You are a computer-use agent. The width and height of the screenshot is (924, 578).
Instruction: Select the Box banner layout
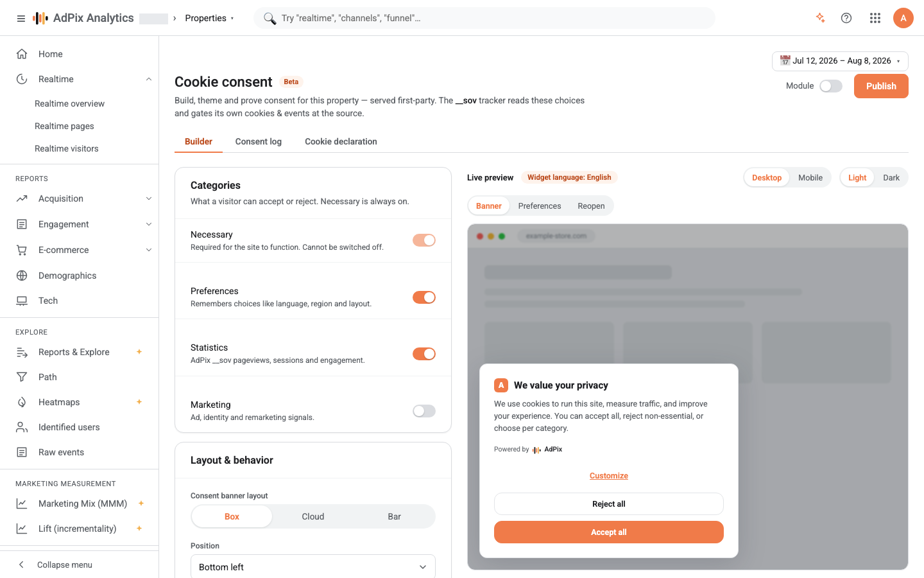tap(232, 516)
